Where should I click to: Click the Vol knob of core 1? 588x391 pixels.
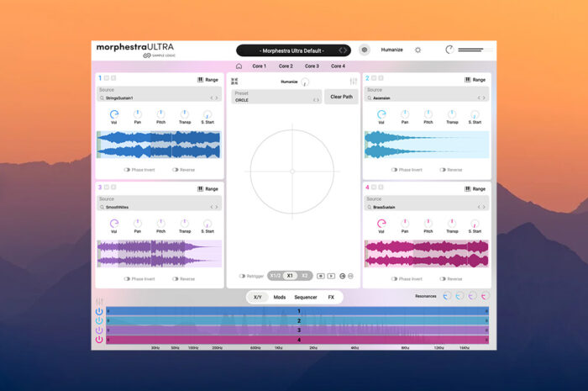point(114,114)
